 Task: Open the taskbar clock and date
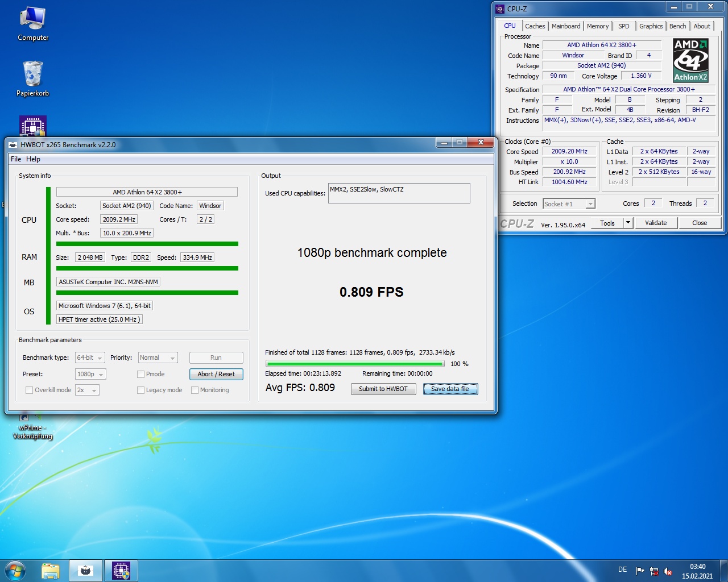(x=697, y=571)
